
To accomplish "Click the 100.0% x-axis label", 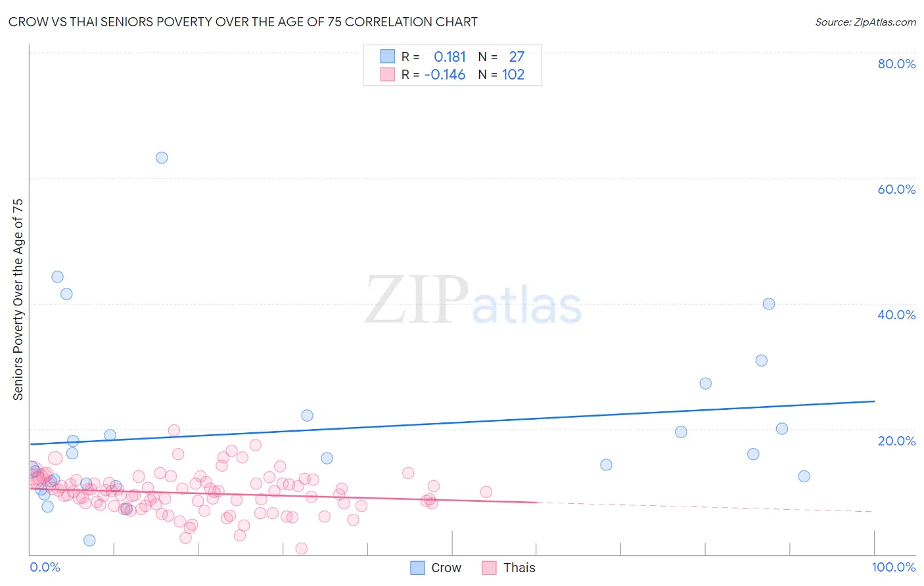I will (894, 567).
